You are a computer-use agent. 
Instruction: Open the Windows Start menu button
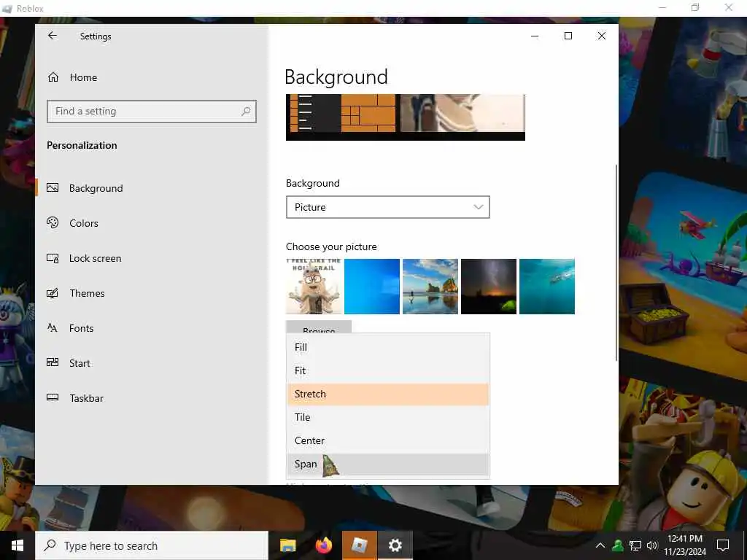18,545
